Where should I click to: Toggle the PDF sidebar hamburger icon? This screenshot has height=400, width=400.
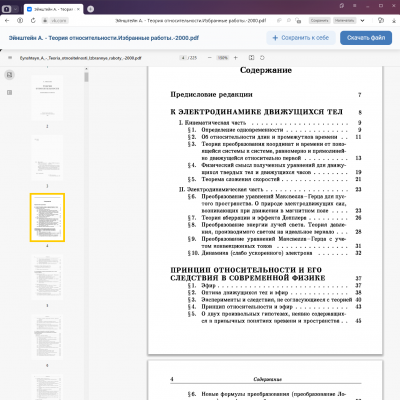pos(10,58)
